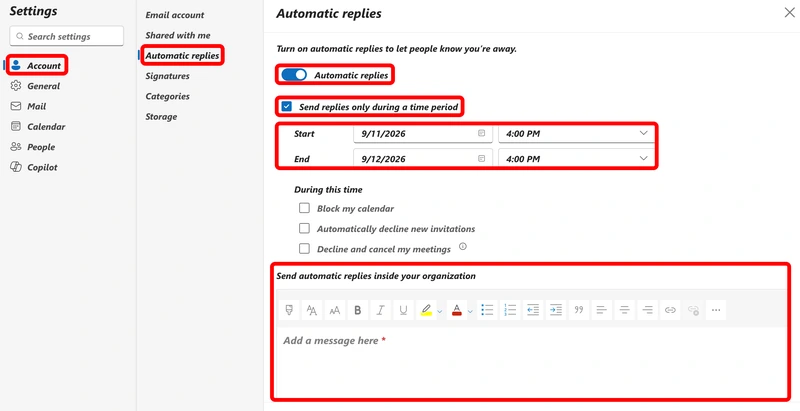Select Automatic replies submenu item
This screenshot has height=411, width=800.
[182, 56]
